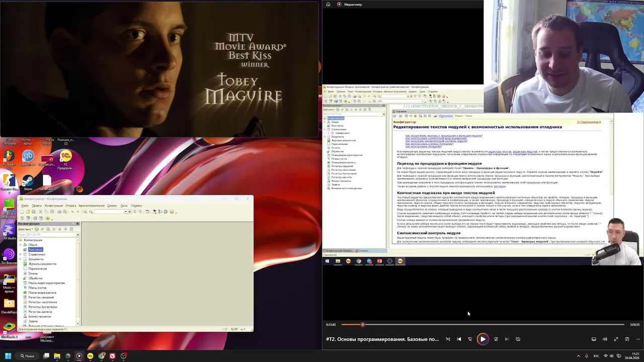Open the ru language dropdown in status bar
This screenshot has height=362, width=644.
point(243,329)
